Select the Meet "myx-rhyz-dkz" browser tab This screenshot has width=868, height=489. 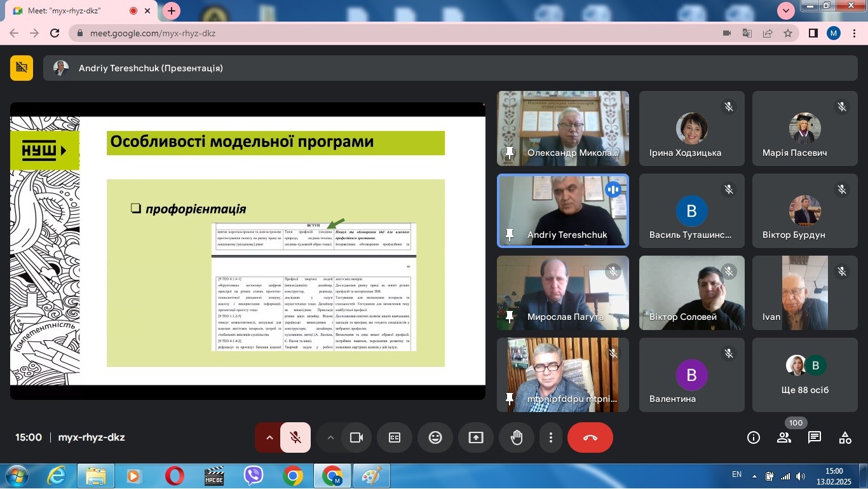(70, 11)
